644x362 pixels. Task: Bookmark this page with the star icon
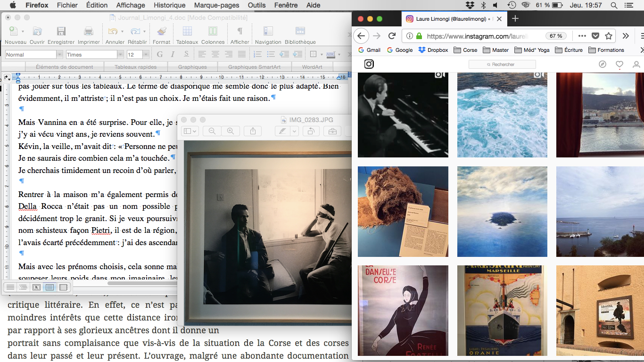click(x=609, y=36)
